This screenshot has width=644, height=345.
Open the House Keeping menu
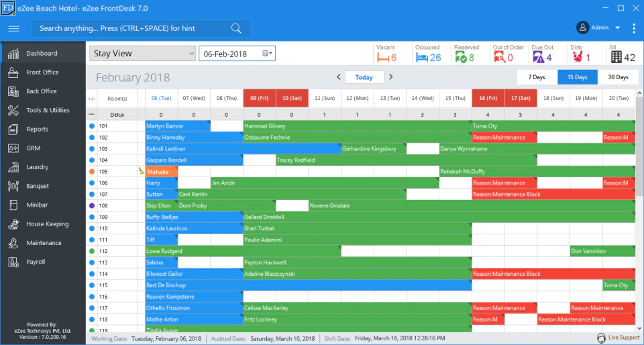tap(43, 224)
